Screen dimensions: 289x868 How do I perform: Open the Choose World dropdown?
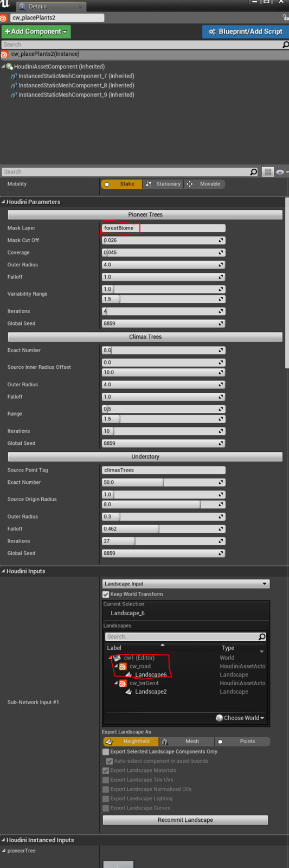(x=240, y=718)
